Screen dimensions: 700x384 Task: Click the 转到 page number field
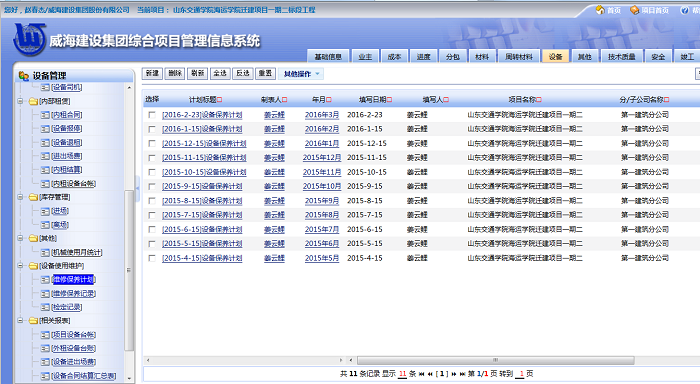pos(521,374)
